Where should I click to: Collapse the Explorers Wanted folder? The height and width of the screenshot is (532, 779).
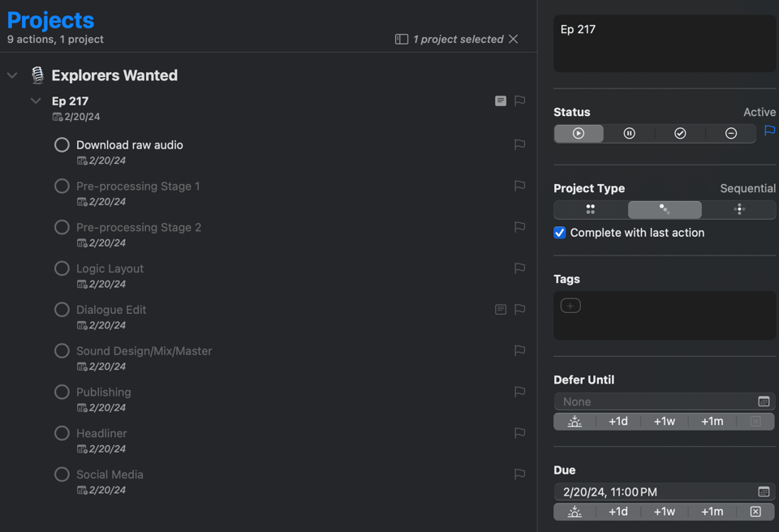pyautogui.click(x=12, y=75)
